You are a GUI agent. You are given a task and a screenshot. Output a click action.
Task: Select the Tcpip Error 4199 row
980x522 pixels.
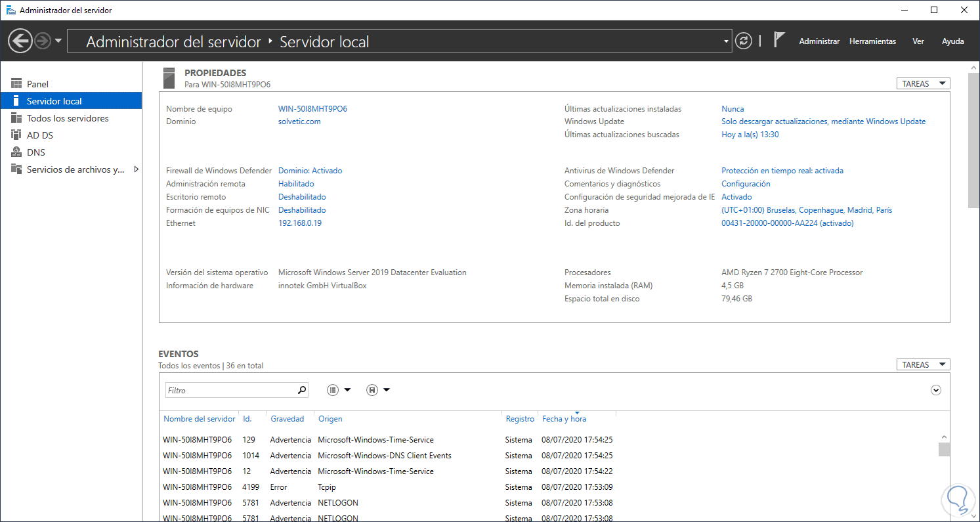click(388, 487)
